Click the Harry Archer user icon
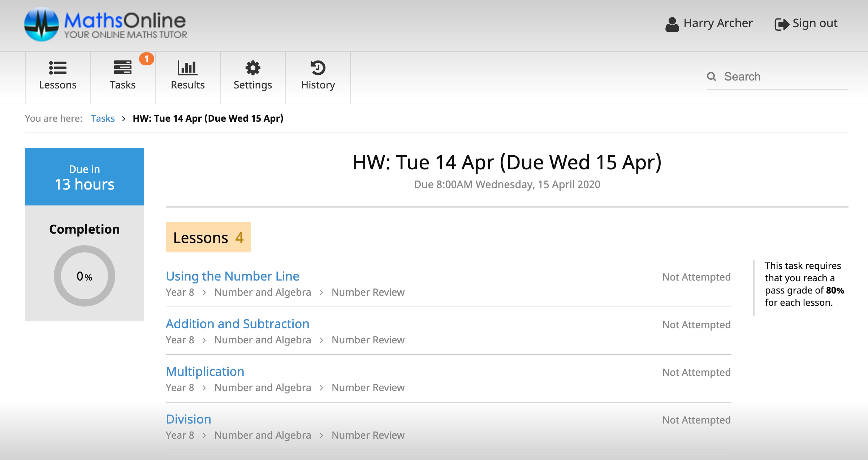Viewport: 868px width, 460px height. tap(672, 24)
